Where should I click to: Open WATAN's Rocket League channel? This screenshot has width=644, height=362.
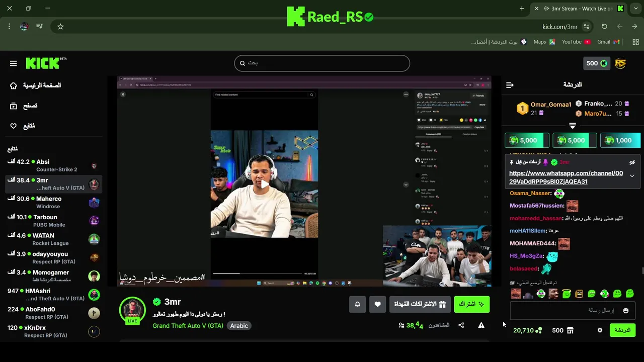coord(53,239)
